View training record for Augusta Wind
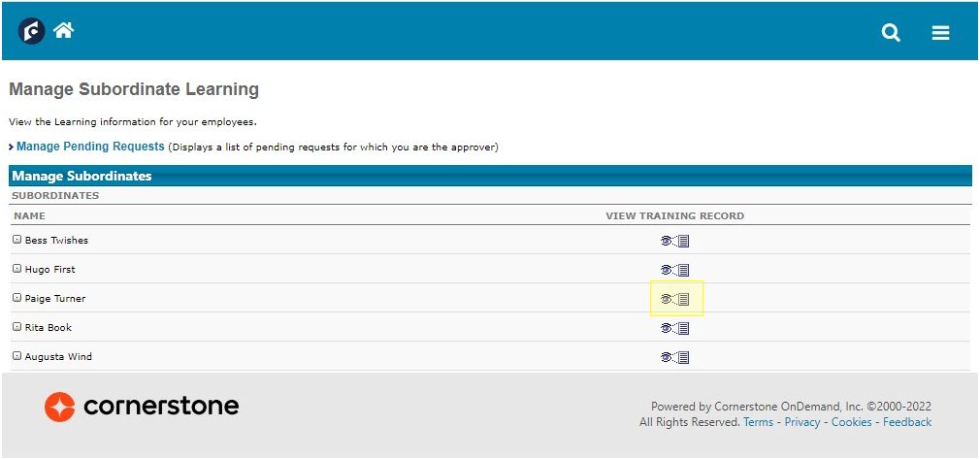The image size is (980, 459). point(675,357)
